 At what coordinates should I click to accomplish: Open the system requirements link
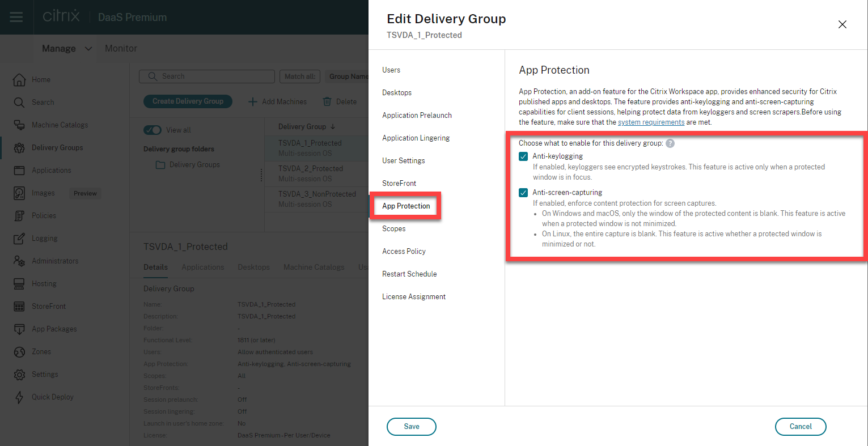point(651,122)
